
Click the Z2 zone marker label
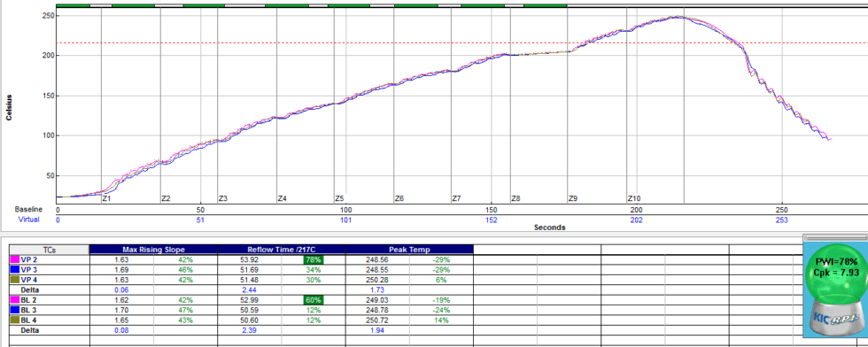tap(166, 198)
